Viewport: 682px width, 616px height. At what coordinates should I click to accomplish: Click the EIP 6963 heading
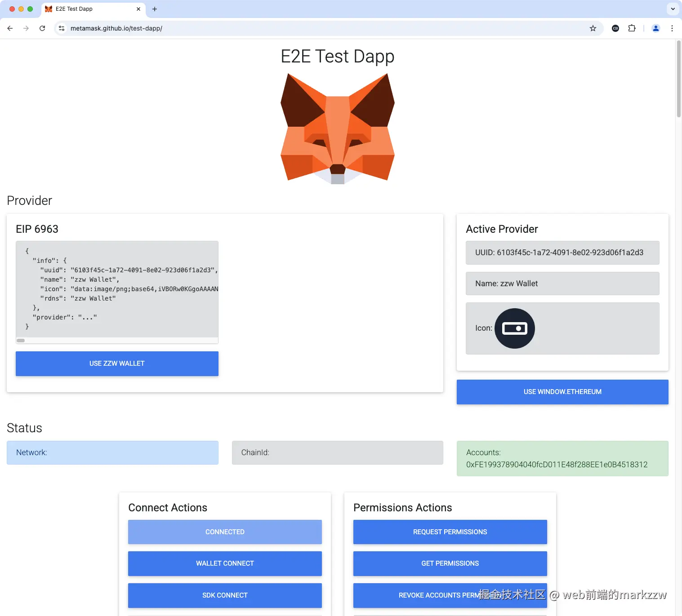37,229
